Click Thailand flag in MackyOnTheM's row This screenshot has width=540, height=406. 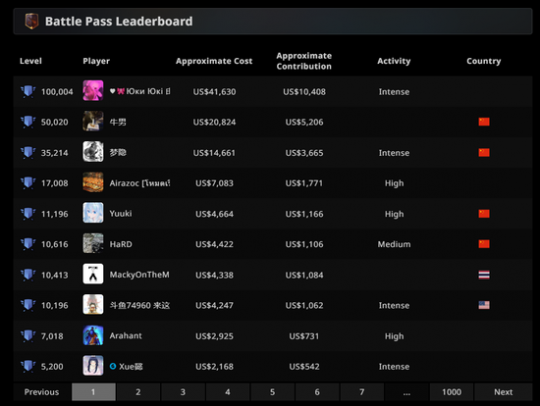[x=484, y=275]
